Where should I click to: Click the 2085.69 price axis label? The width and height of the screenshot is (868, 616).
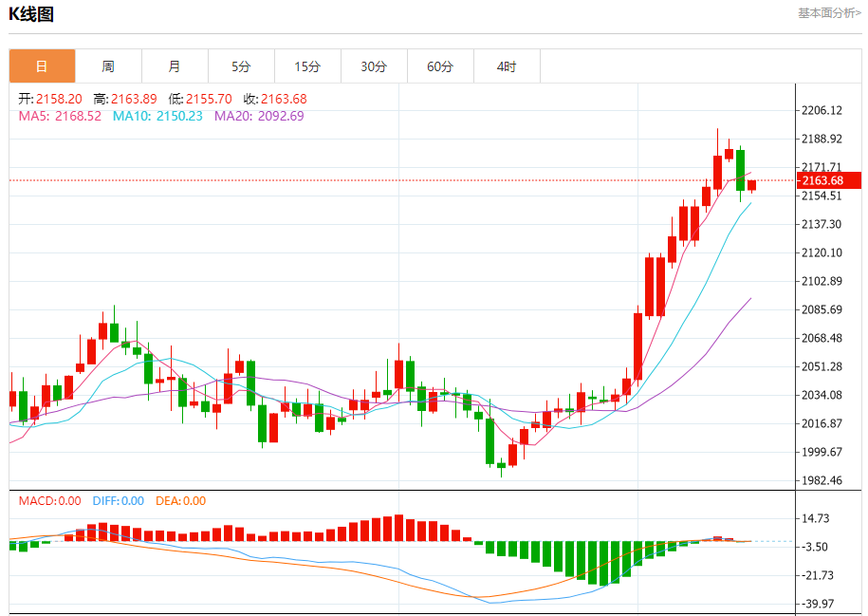[822, 309]
